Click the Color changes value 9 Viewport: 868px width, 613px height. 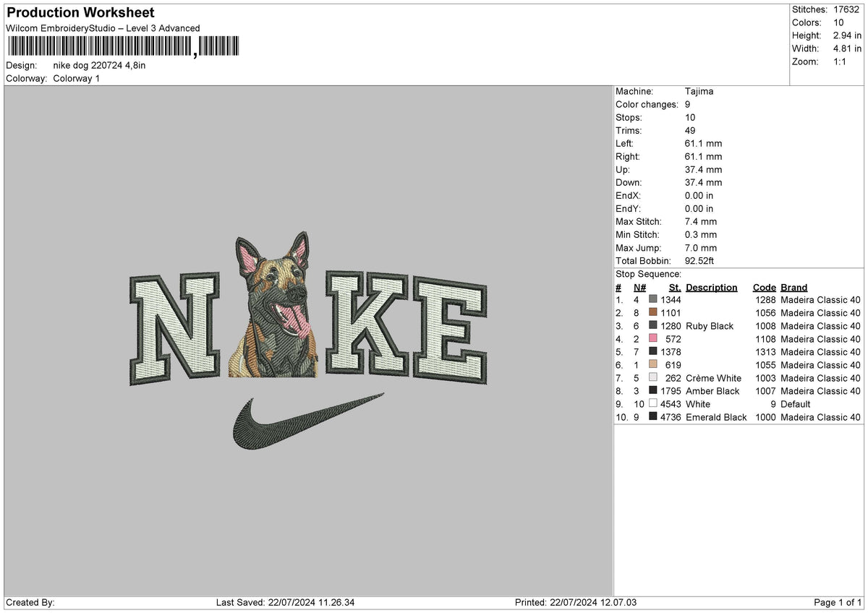coord(688,104)
